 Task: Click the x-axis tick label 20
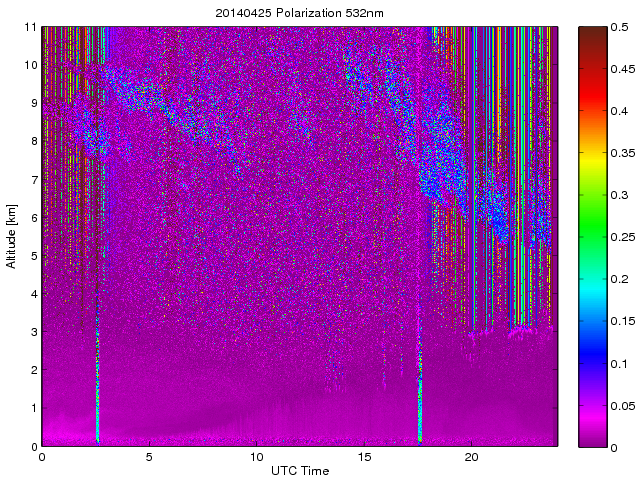click(x=471, y=457)
